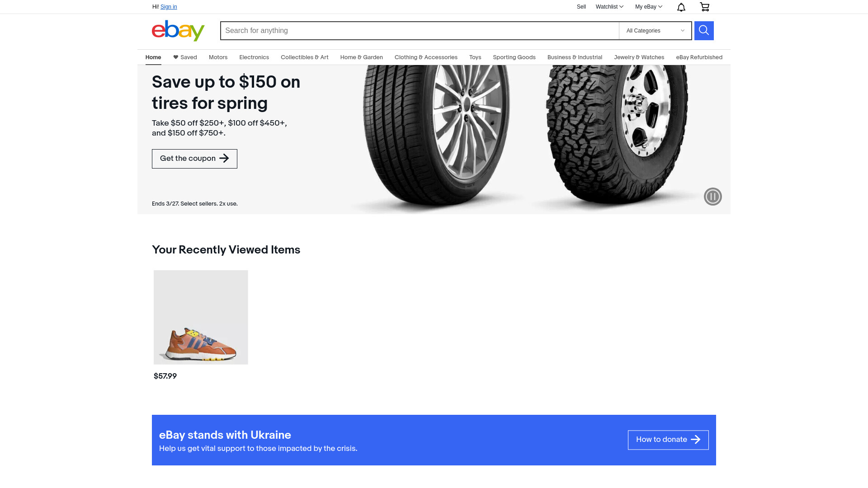Open the All Categories dropdown
The height and width of the screenshot is (488, 868).
click(655, 31)
